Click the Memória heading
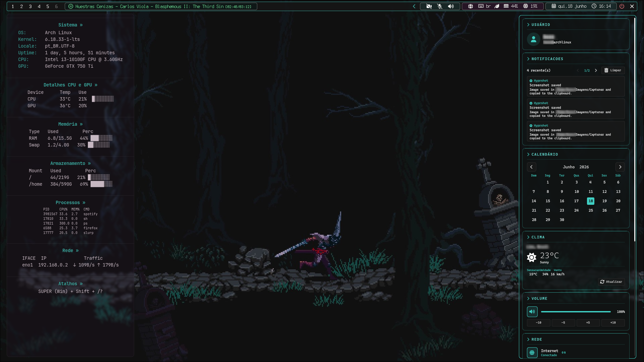 coord(70,124)
